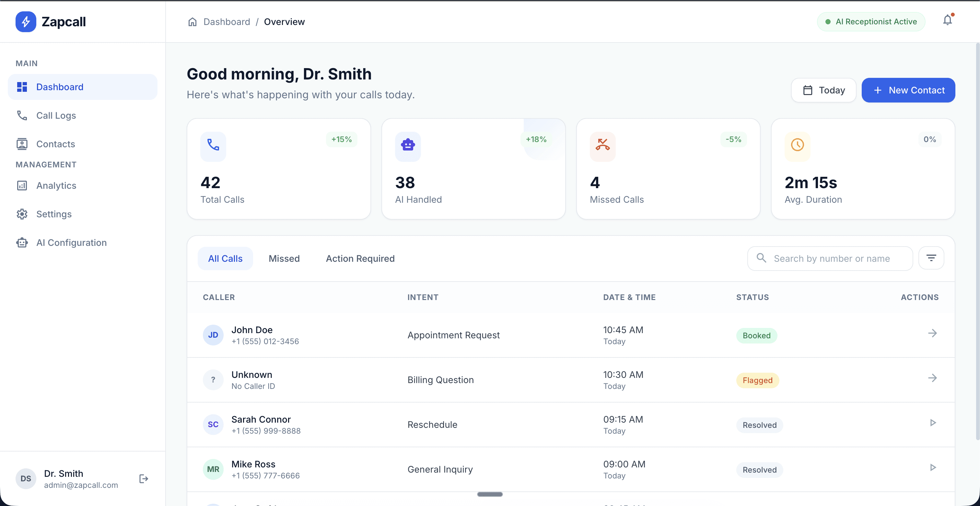Click the AI Handled robot icon
This screenshot has width=980, height=506.
pyautogui.click(x=407, y=145)
